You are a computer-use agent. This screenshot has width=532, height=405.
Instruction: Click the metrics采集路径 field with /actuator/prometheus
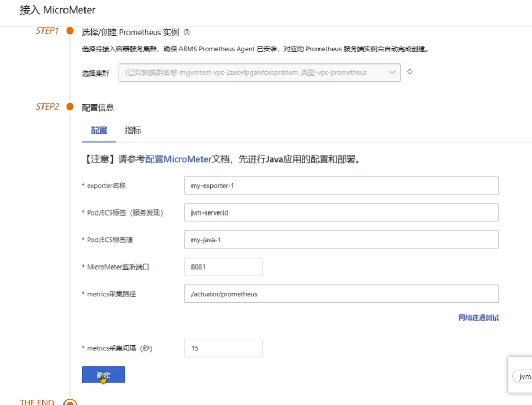[x=342, y=294]
